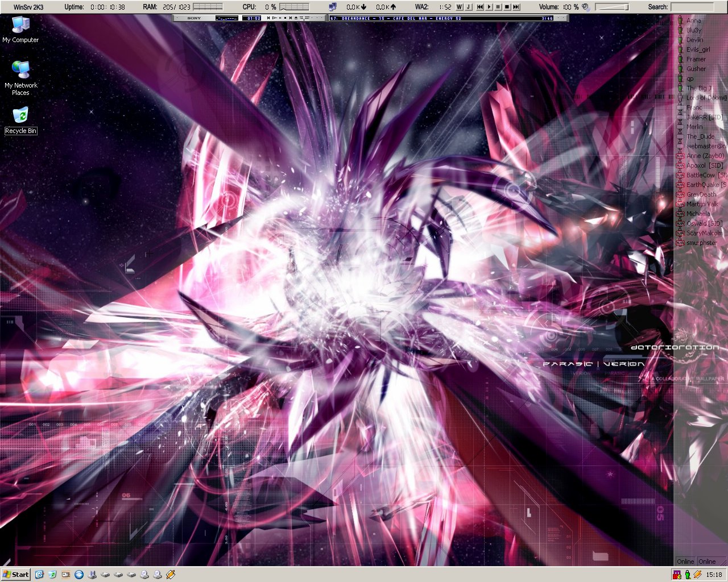Image resolution: width=728 pixels, height=582 pixels.
Task: Click into the Search input field
Action: coord(692,7)
